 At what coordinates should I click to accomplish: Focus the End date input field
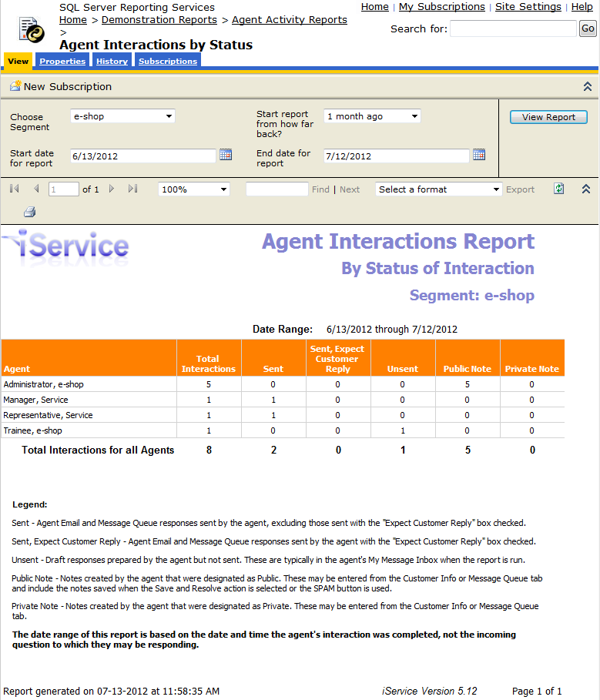click(397, 156)
